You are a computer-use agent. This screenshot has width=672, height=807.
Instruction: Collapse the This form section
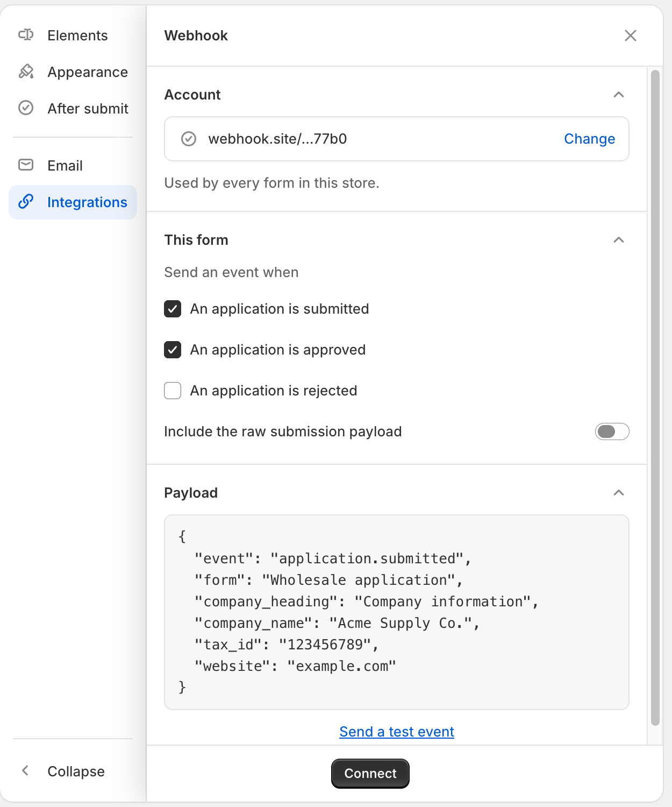619,240
